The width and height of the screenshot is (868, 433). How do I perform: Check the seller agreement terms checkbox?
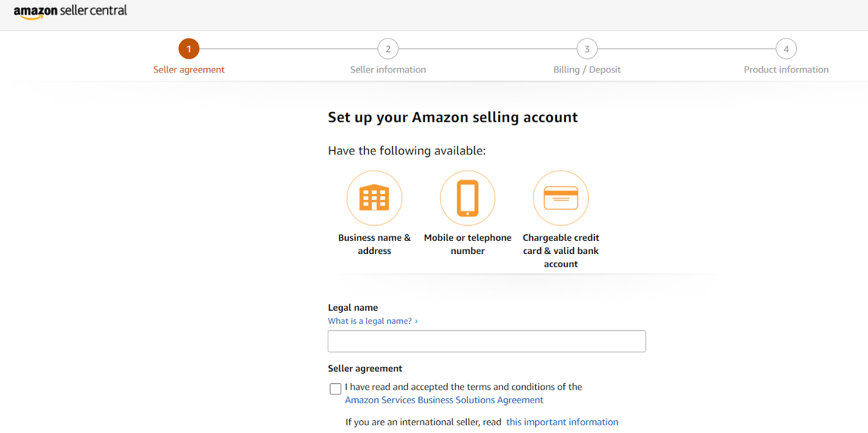point(335,389)
